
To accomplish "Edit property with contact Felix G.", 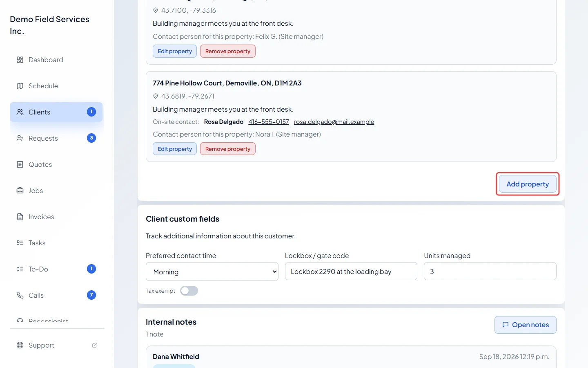I will [175, 51].
